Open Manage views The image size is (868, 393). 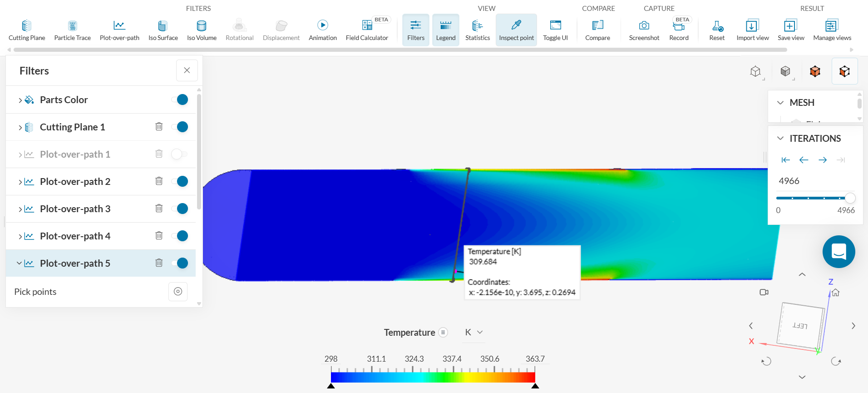[832, 30]
